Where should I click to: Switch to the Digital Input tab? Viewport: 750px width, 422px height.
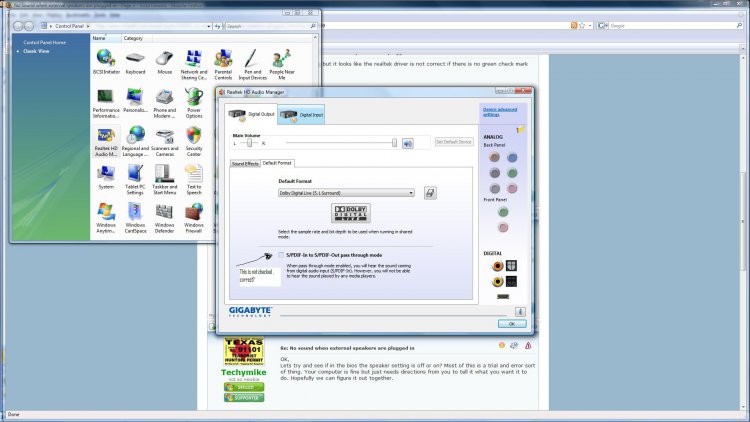[301, 115]
